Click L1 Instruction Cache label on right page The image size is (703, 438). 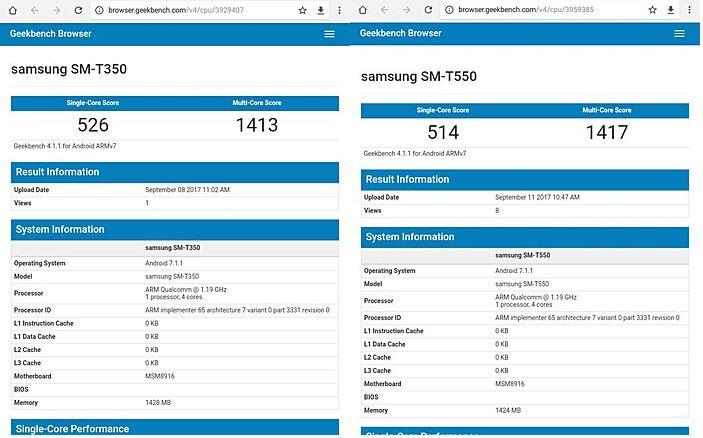(393, 331)
